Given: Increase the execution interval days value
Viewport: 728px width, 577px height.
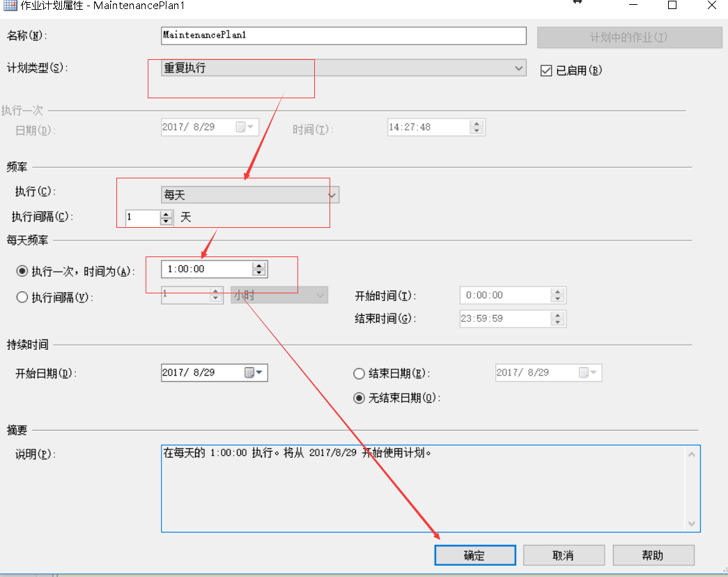Looking at the screenshot, I should click(166, 214).
